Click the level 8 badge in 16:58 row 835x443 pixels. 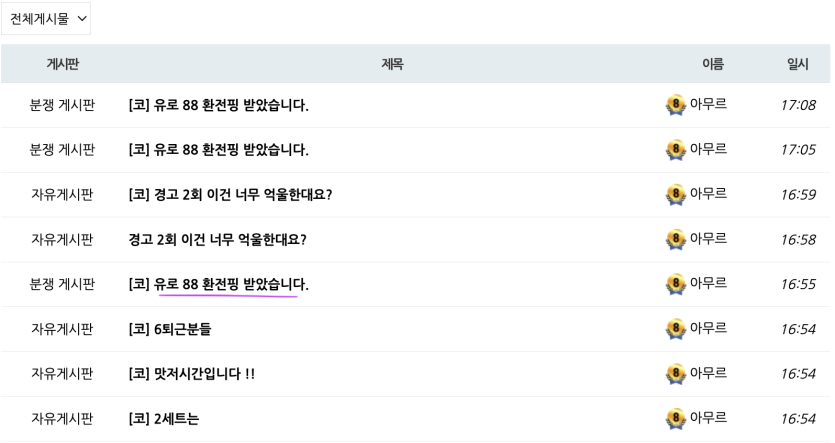tap(675, 239)
